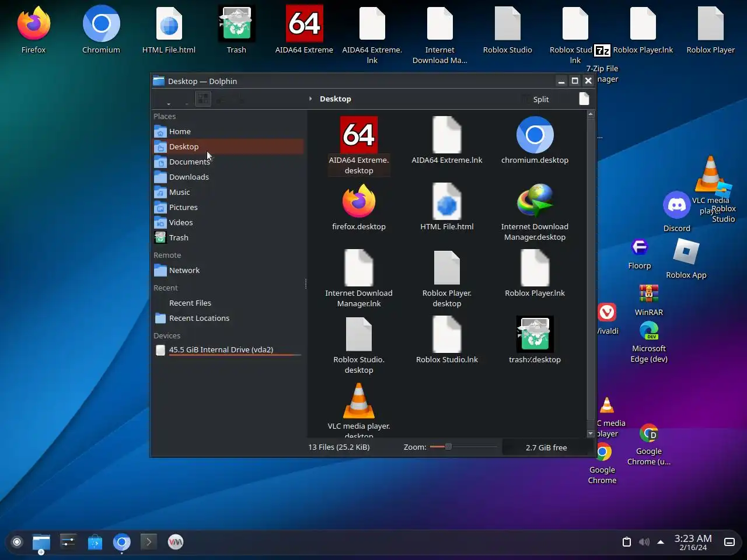
Task: Open Pictures in Places panel
Action: (x=228, y=207)
